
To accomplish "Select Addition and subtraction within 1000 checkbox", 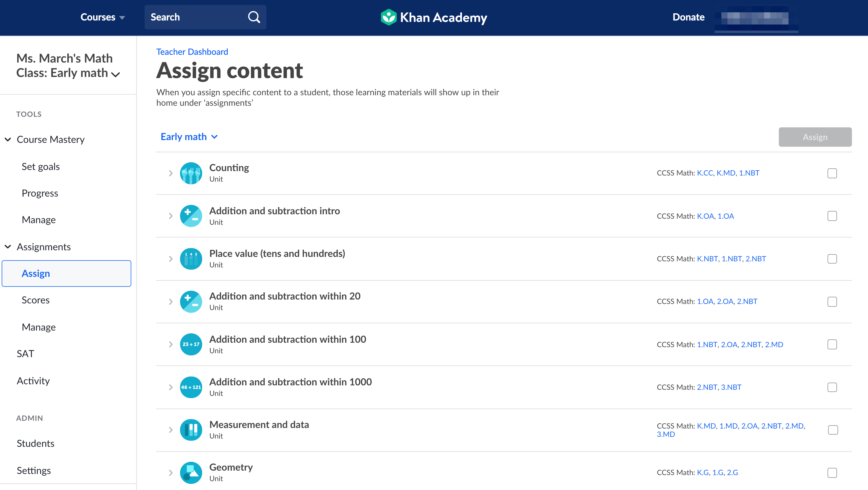I will click(832, 387).
